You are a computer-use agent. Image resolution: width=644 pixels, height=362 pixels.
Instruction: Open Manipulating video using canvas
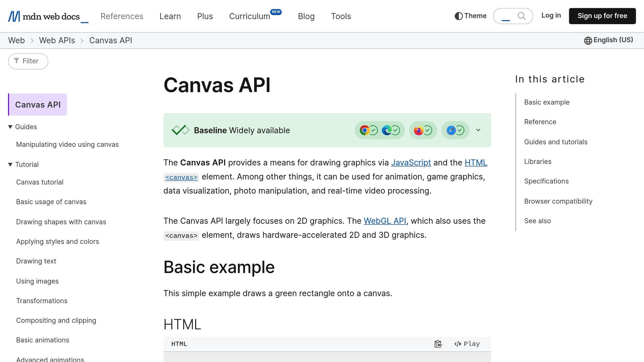(67, 145)
